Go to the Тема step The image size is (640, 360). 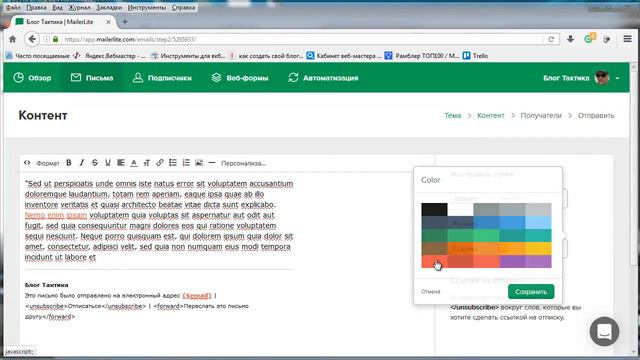pyautogui.click(x=453, y=116)
